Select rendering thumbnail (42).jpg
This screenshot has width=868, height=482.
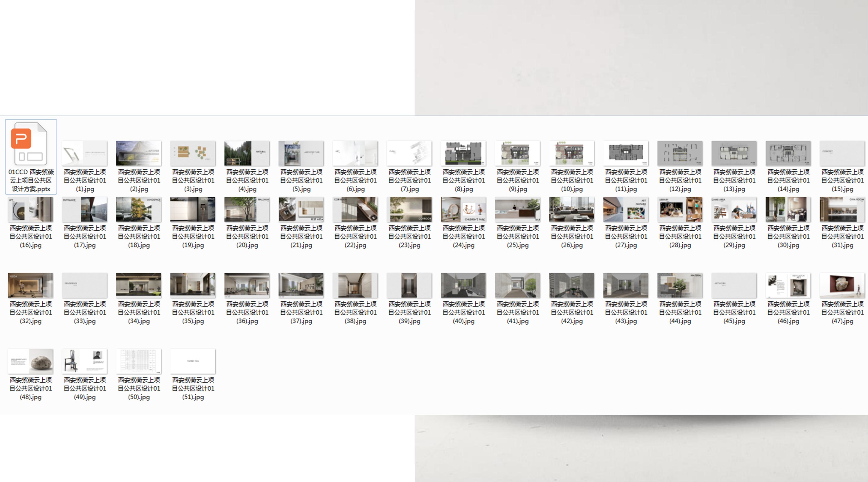572,285
